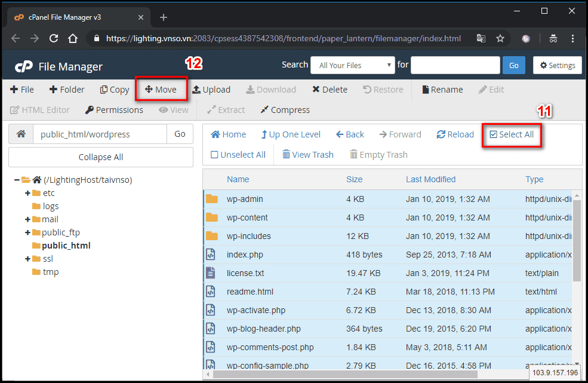
Task: Go Up One Level
Action: (291, 134)
